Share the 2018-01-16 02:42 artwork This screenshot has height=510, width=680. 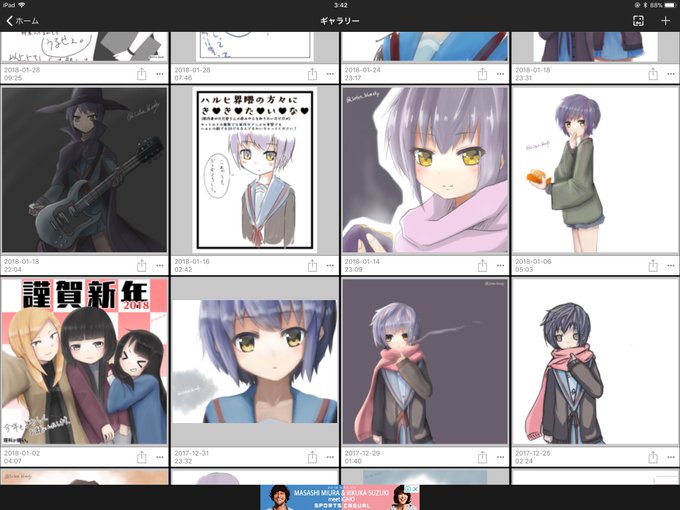[x=312, y=265]
